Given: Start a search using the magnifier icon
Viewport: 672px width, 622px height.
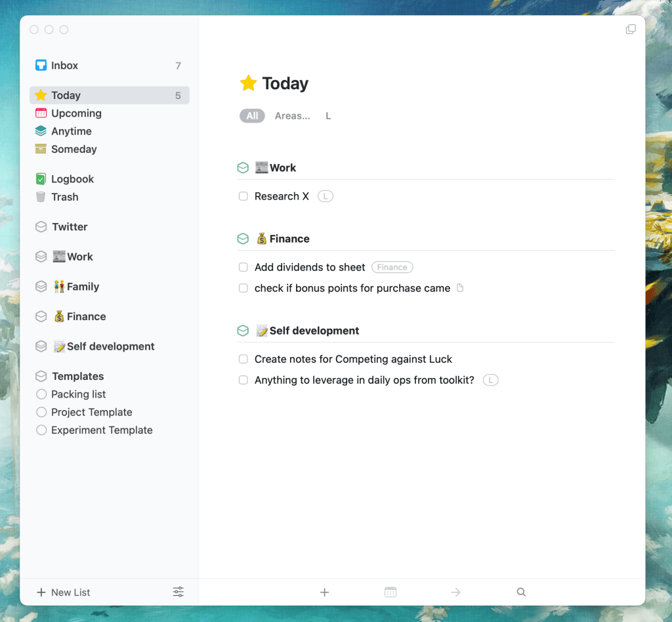Looking at the screenshot, I should 520,592.
